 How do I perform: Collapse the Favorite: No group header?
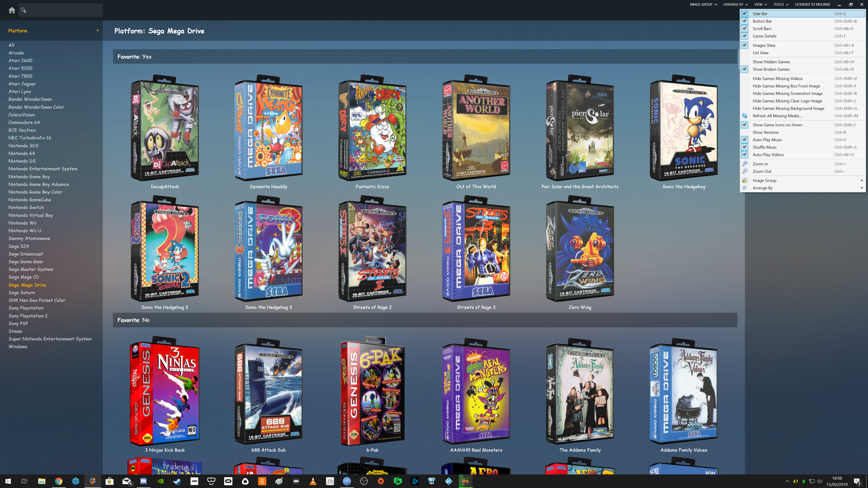pos(425,320)
